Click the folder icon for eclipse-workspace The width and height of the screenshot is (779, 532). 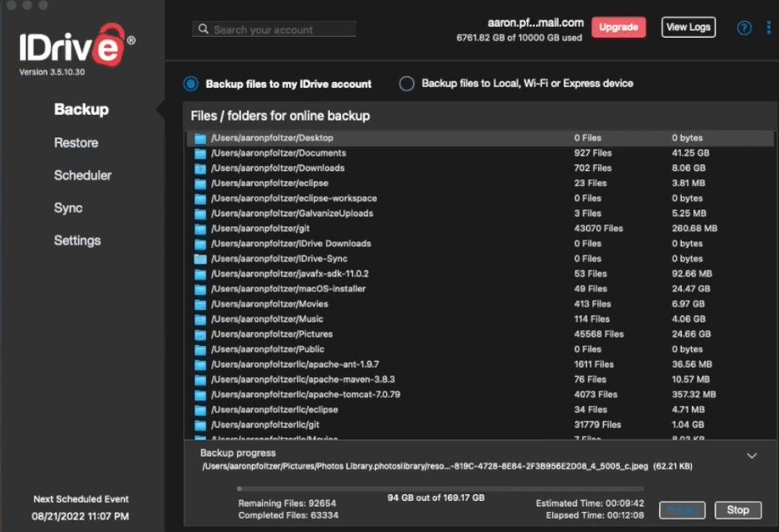tap(200, 199)
